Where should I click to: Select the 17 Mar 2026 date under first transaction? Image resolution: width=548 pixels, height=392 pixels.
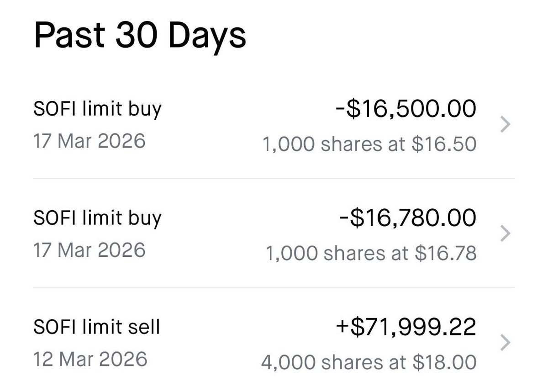coord(90,141)
